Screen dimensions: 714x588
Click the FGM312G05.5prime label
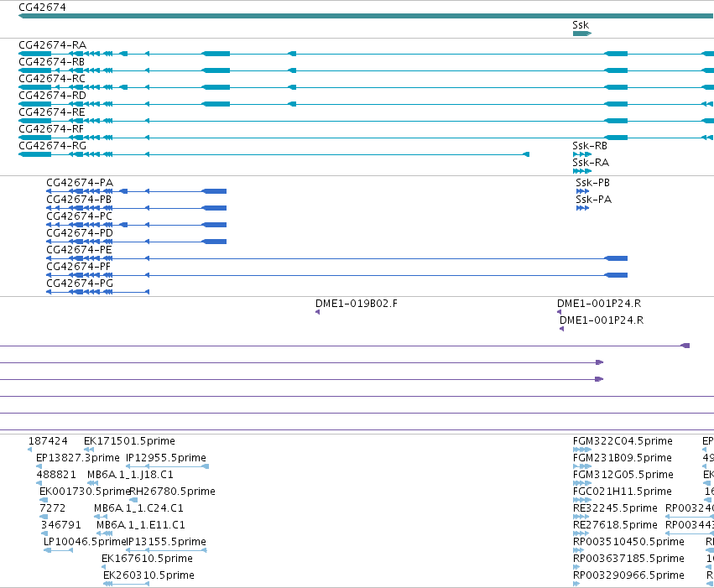[623, 475]
